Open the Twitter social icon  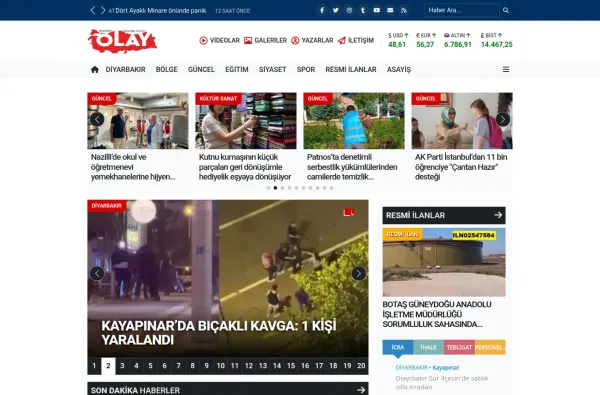336,10
